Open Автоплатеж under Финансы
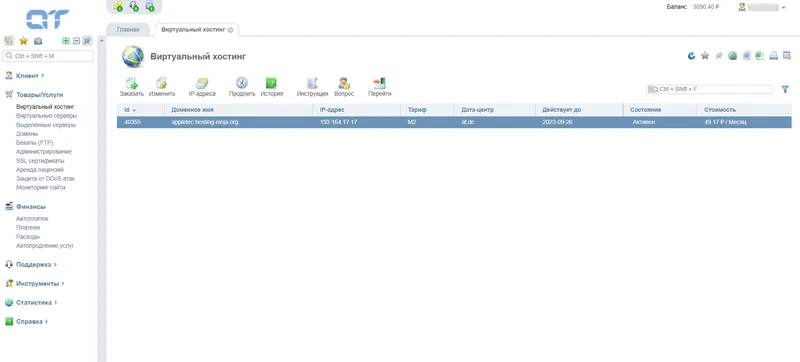This screenshot has width=800, height=362. click(32, 219)
